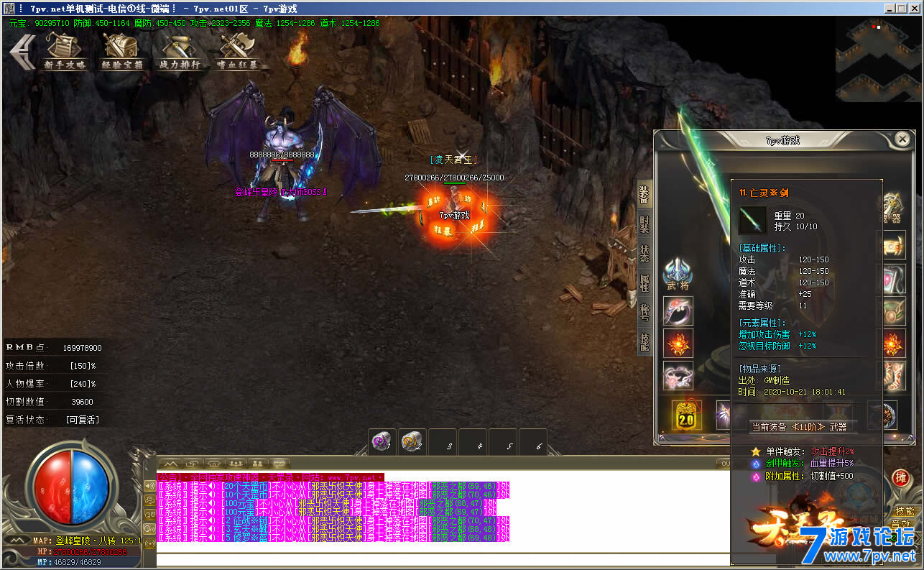Select empty quick slot 5

[x=503, y=443]
